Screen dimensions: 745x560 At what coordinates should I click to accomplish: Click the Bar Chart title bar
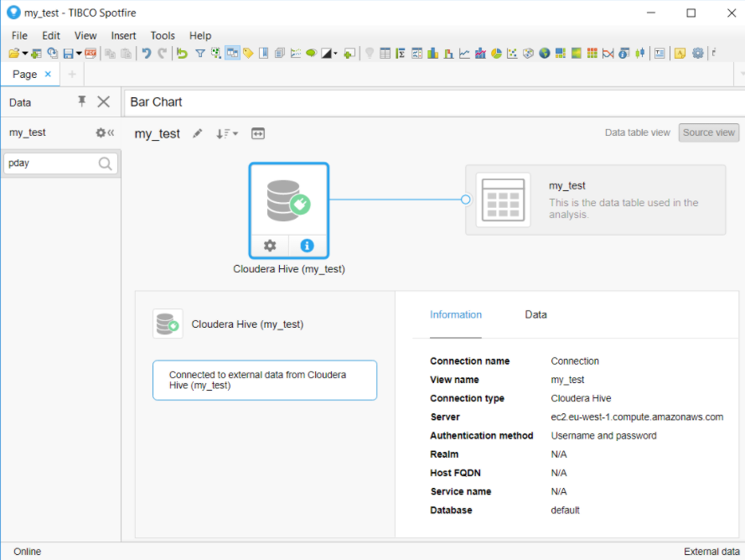435,102
